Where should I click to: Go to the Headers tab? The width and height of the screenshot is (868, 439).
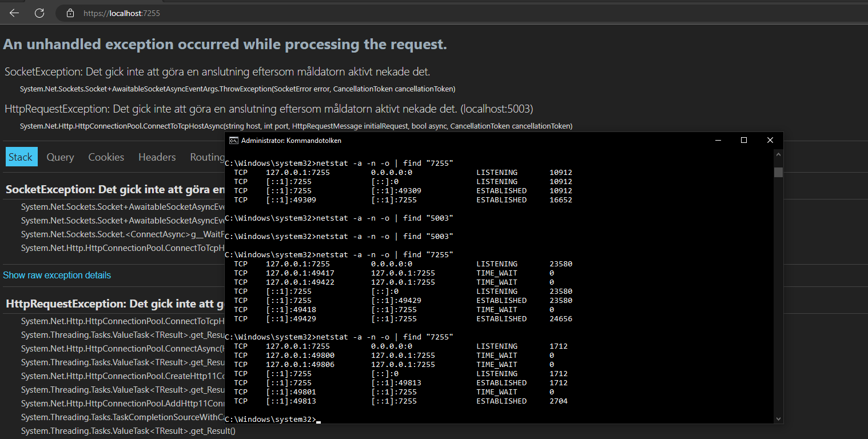point(157,157)
